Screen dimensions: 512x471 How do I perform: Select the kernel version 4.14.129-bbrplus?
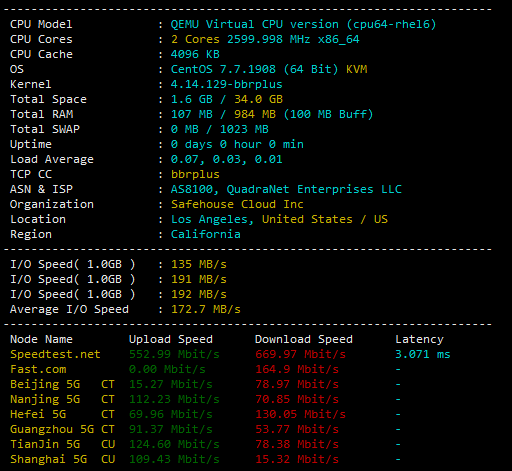[x=226, y=84]
